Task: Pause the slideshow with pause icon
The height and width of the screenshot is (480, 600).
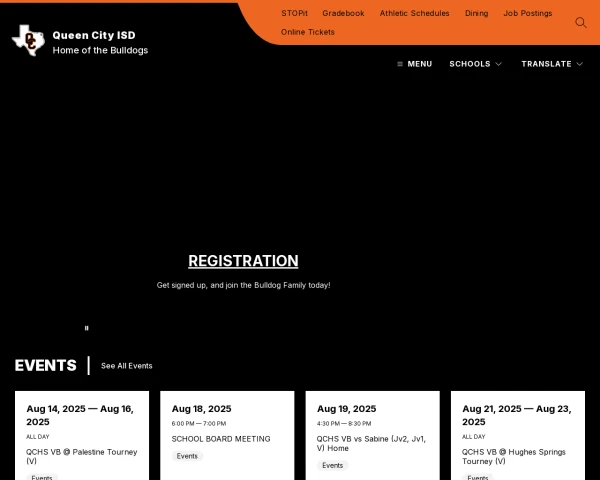Action: pyautogui.click(x=86, y=328)
